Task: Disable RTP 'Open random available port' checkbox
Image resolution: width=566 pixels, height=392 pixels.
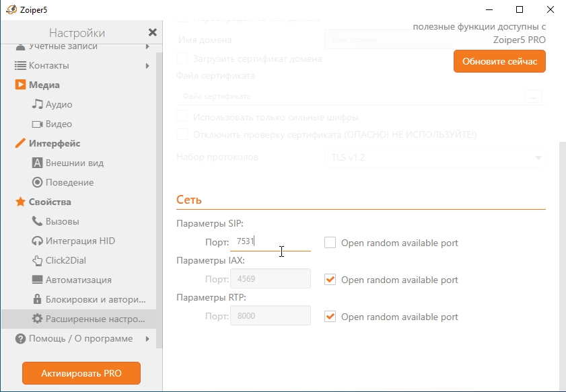Action: [x=330, y=317]
